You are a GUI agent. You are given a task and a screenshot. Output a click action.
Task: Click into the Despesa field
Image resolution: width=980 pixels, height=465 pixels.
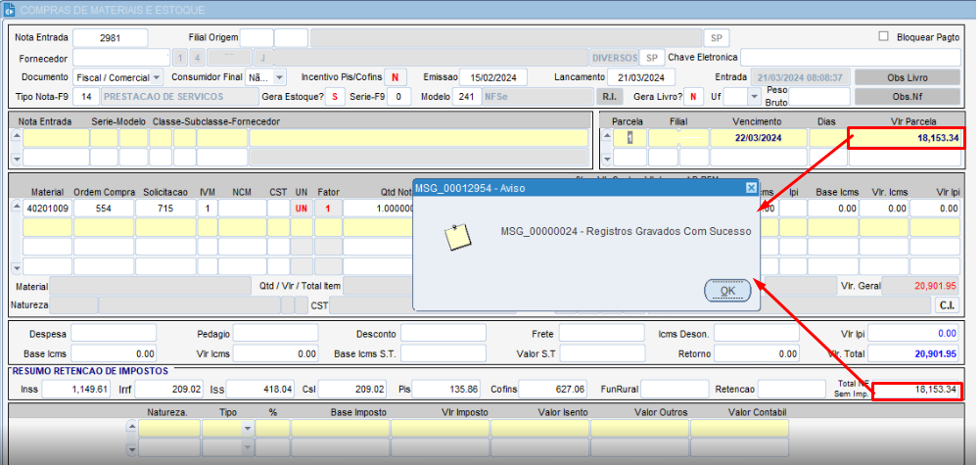(x=114, y=334)
